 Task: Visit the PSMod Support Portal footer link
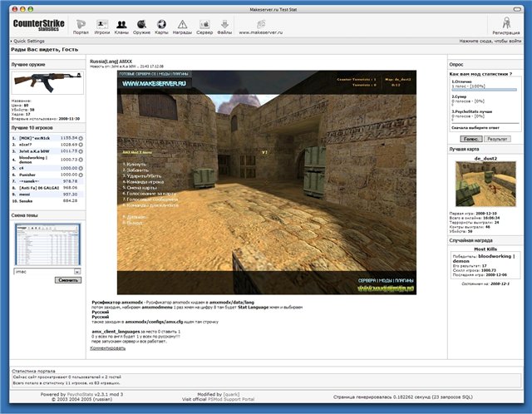tap(231, 399)
